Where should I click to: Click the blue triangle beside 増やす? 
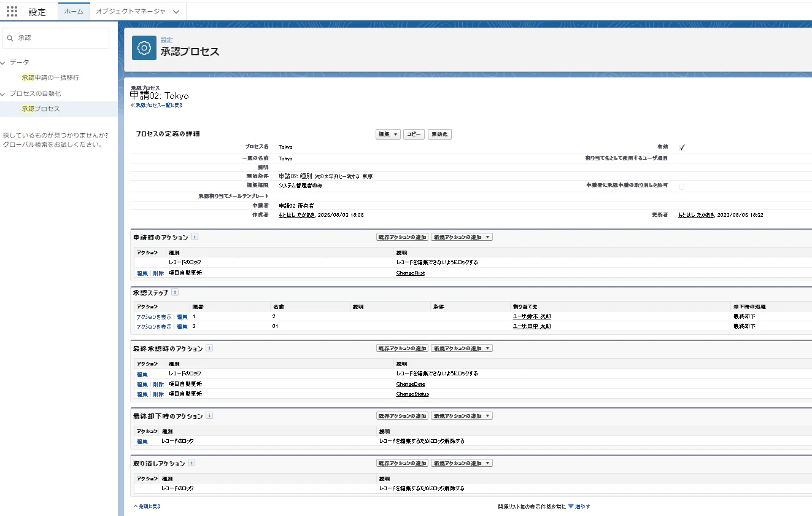pyautogui.click(x=571, y=507)
